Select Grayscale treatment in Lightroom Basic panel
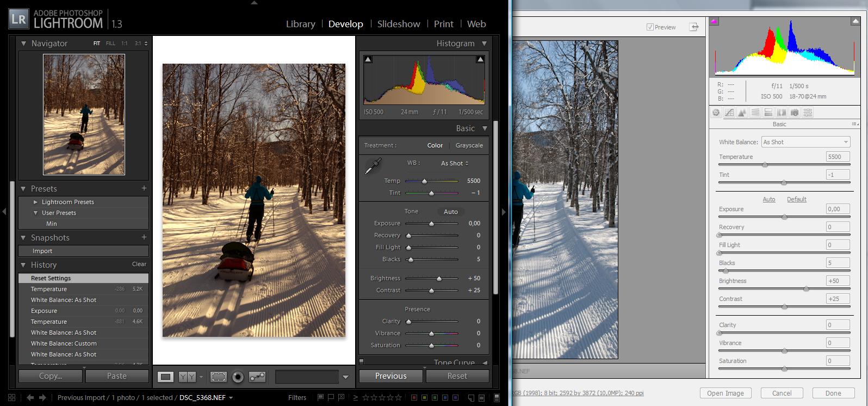This screenshot has width=868, height=406. click(469, 145)
